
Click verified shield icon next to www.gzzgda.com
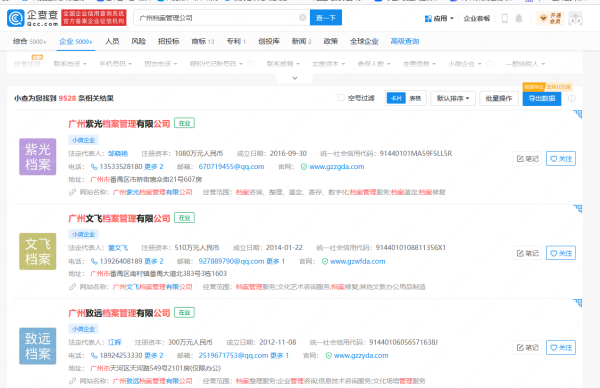click(x=304, y=167)
